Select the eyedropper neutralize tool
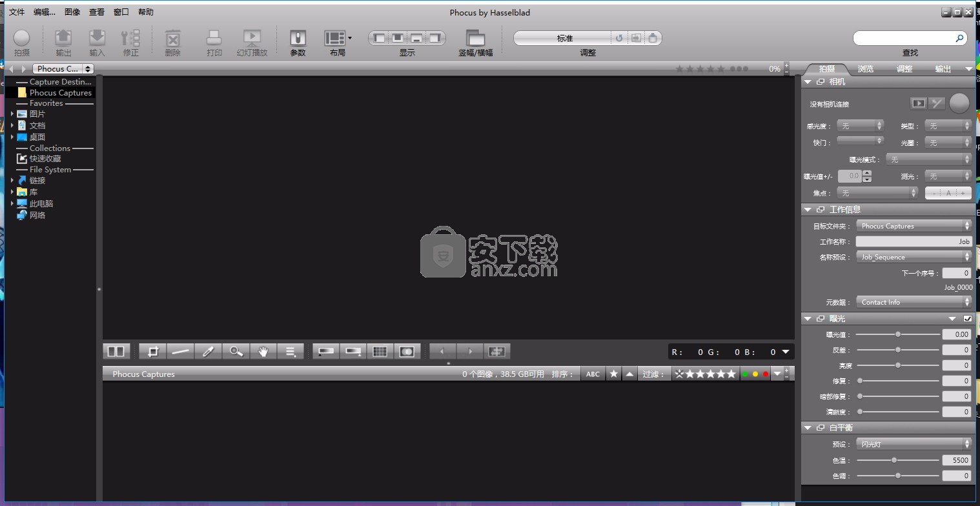This screenshot has width=980, height=506. (x=208, y=351)
